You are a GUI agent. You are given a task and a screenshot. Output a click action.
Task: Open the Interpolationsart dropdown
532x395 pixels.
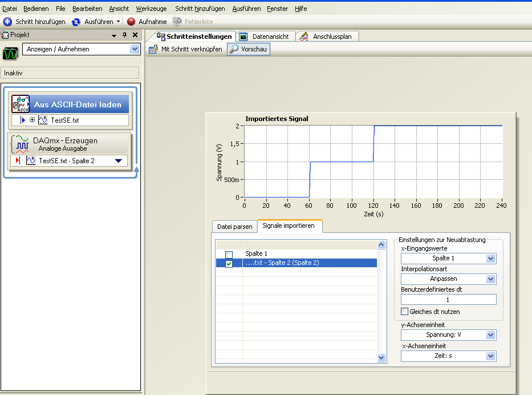pos(490,279)
